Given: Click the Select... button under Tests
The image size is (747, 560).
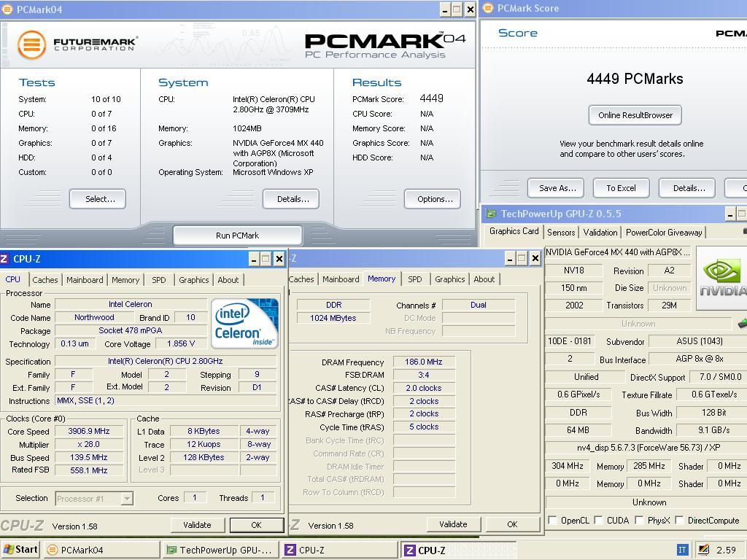Looking at the screenshot, I should pyautogui.click(x=98, y=199).
